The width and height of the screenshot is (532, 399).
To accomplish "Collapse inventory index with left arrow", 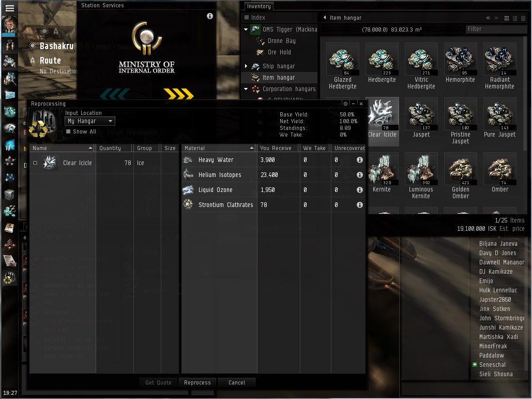I will 325,18.
